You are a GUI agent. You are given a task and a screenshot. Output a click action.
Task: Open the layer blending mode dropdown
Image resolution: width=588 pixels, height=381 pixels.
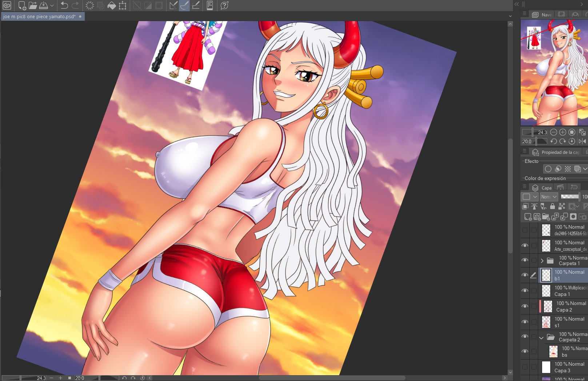pyautogui.click(x=549, y=197)
